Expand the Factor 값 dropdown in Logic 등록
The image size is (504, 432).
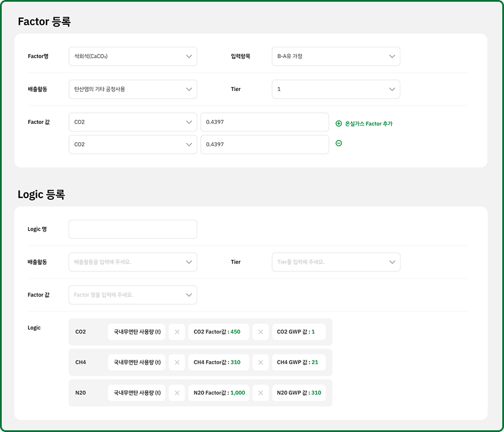coord(132,295)
